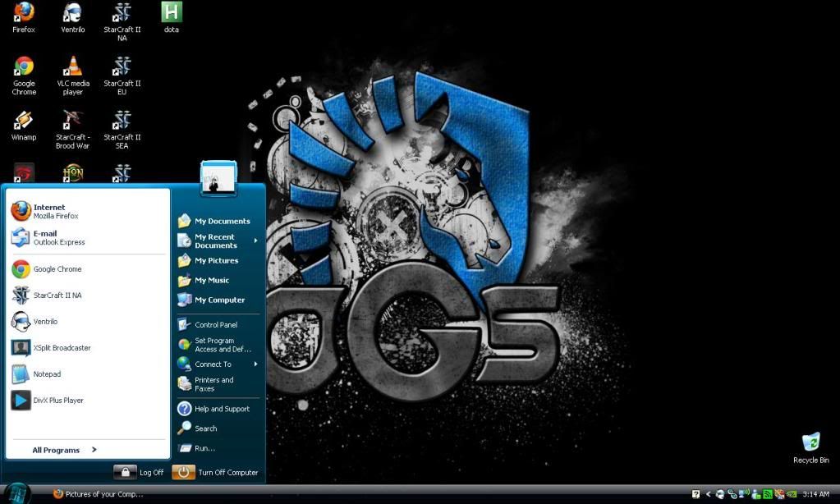The image size is (840, 504).
Task: Open the dota desktop icon
Action: (x=171, y=12)
